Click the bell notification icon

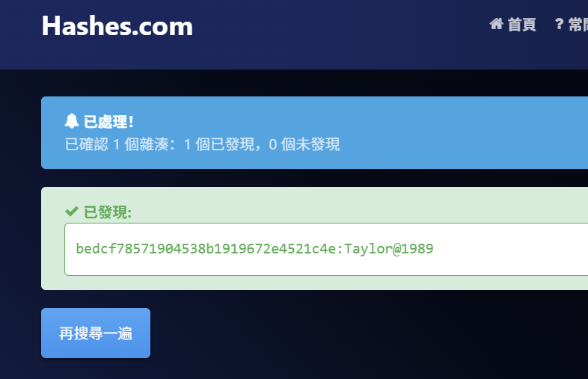pyautogui.click(x=72, y=121)
